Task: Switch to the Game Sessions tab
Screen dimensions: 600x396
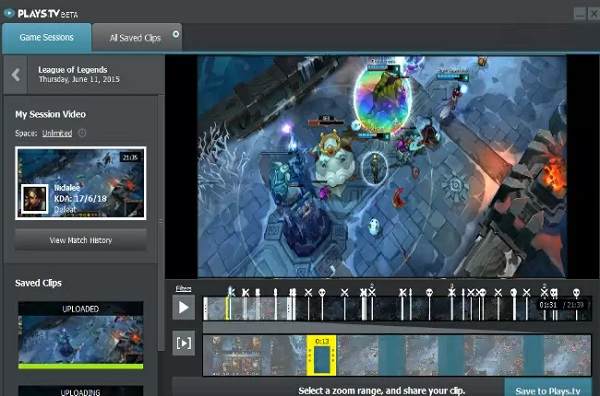Action: pos(46,37)
